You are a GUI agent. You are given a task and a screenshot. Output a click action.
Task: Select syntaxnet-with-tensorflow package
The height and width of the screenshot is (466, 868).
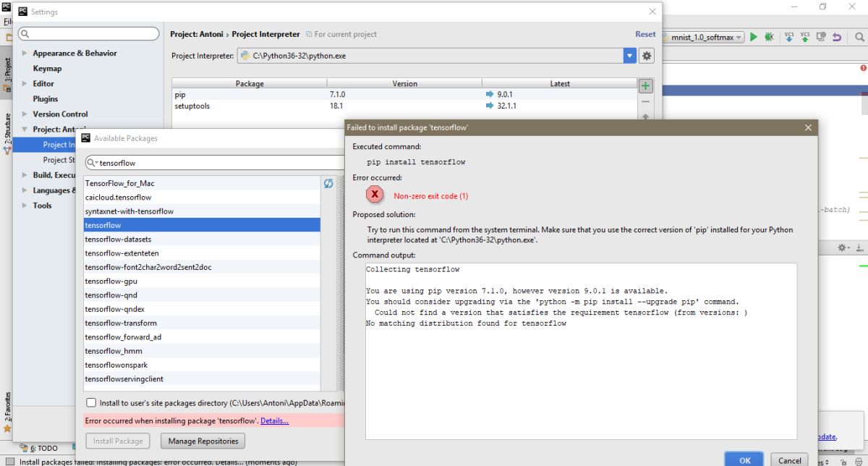pyautogui.click(x=202, y=211)
